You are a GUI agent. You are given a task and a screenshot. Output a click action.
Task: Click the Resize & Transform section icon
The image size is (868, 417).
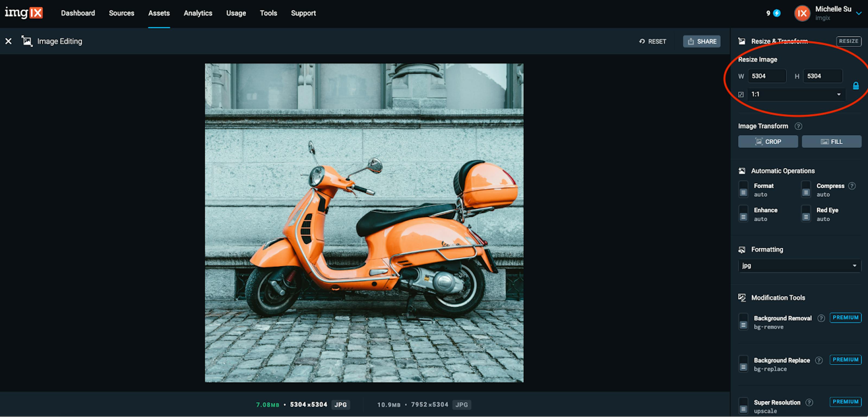742,41
